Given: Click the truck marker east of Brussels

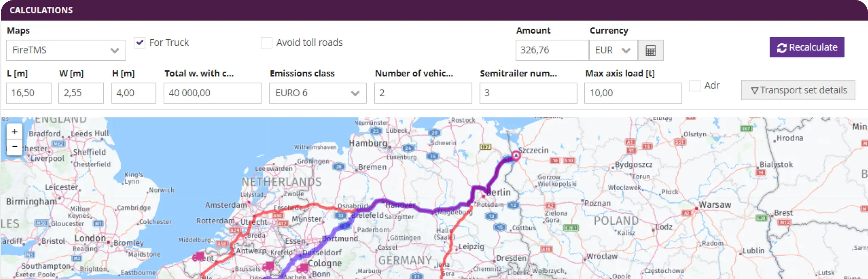Looking at the screenshot, I should click(x=268, y=267).
